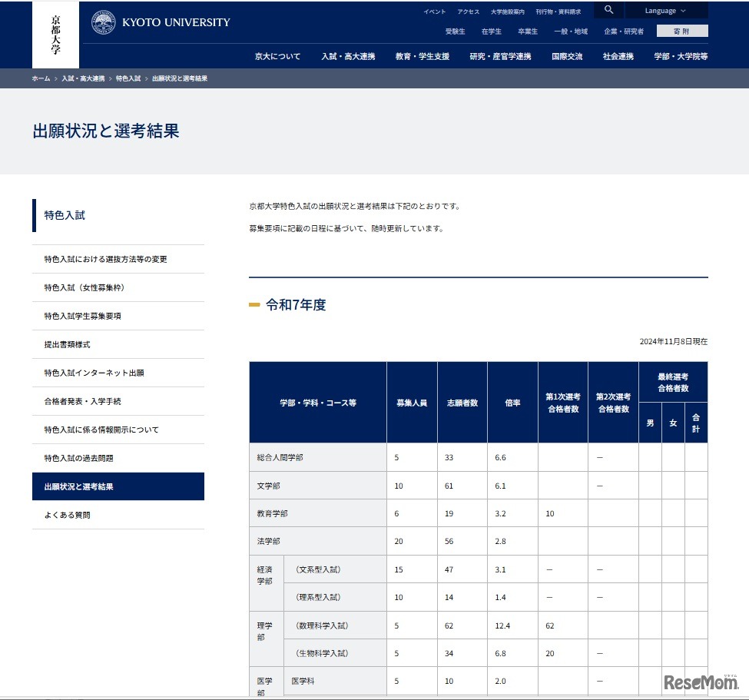Image resolution: width=749 pixels, height=700 pixels.
Task: Select 特色入試（女性募集枠） in the sidebar
Action: 87,287
